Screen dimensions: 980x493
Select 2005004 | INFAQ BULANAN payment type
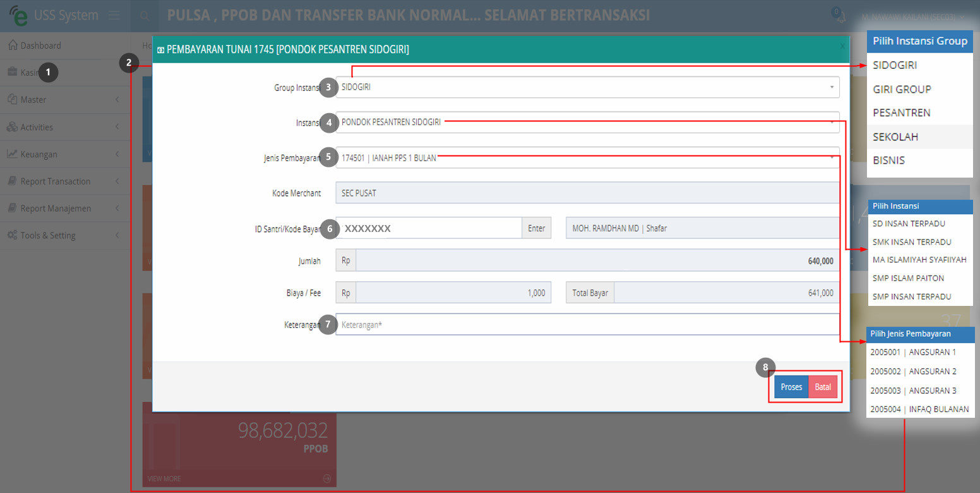[921, 409]
